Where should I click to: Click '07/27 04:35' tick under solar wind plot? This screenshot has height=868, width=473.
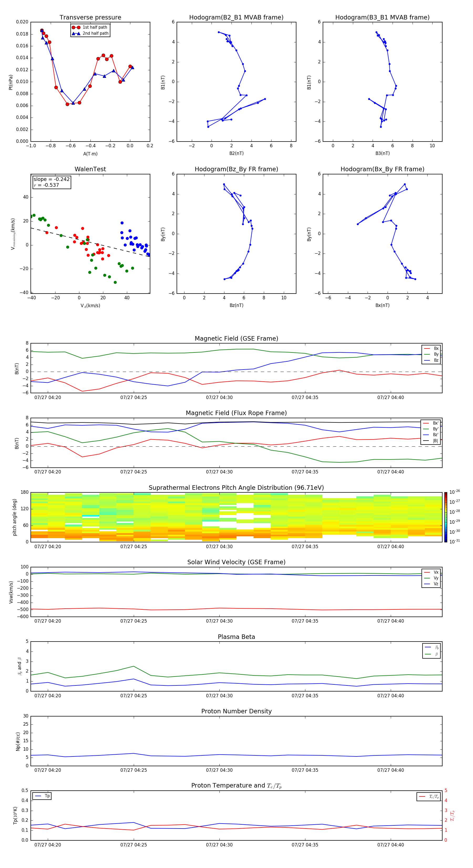(305, 621)
